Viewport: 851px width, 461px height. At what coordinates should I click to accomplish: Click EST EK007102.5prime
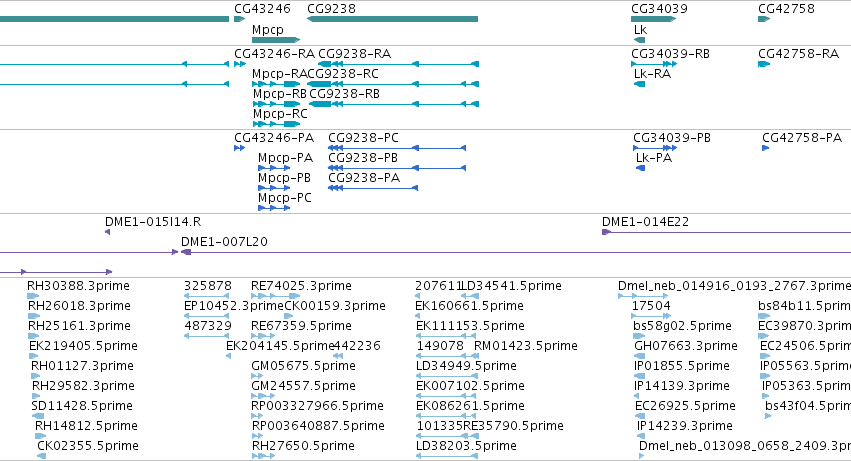[470, 387]
